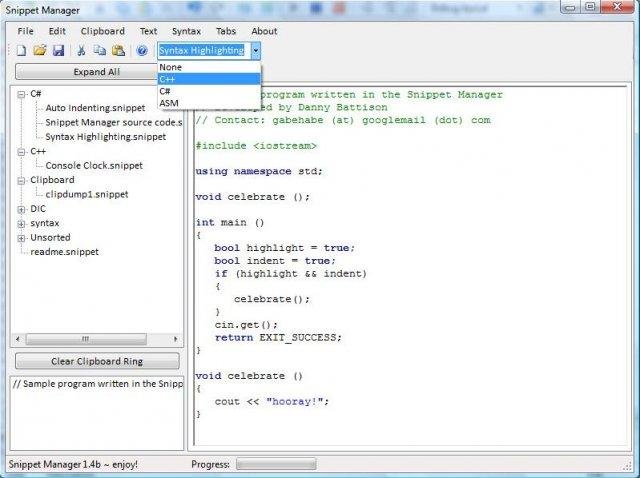Save snippet with floppy disk icon

tap(58, 50)
